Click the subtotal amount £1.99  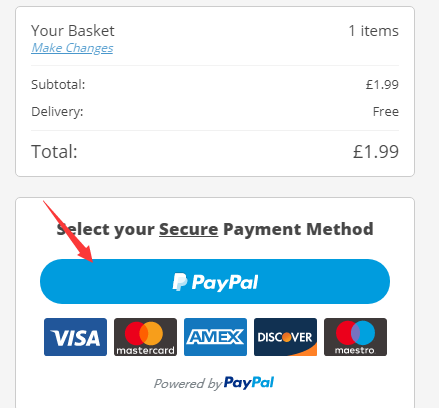pyautogui.click(x=382, y=84)
